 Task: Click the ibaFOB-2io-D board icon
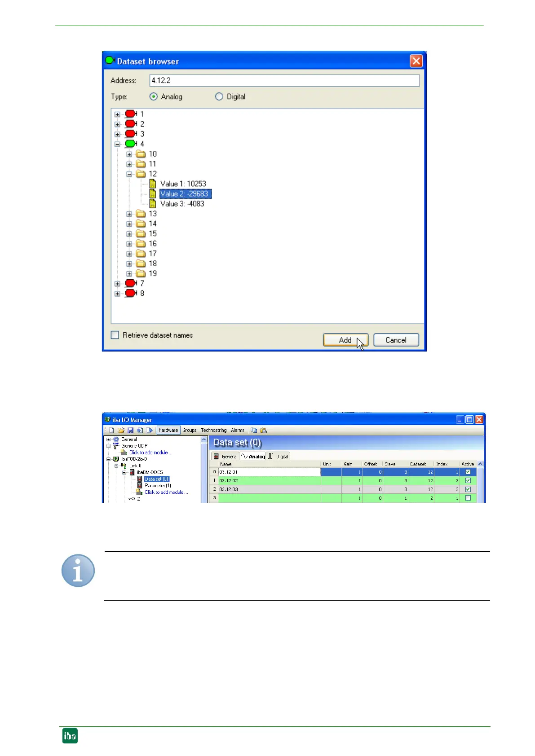116,459
